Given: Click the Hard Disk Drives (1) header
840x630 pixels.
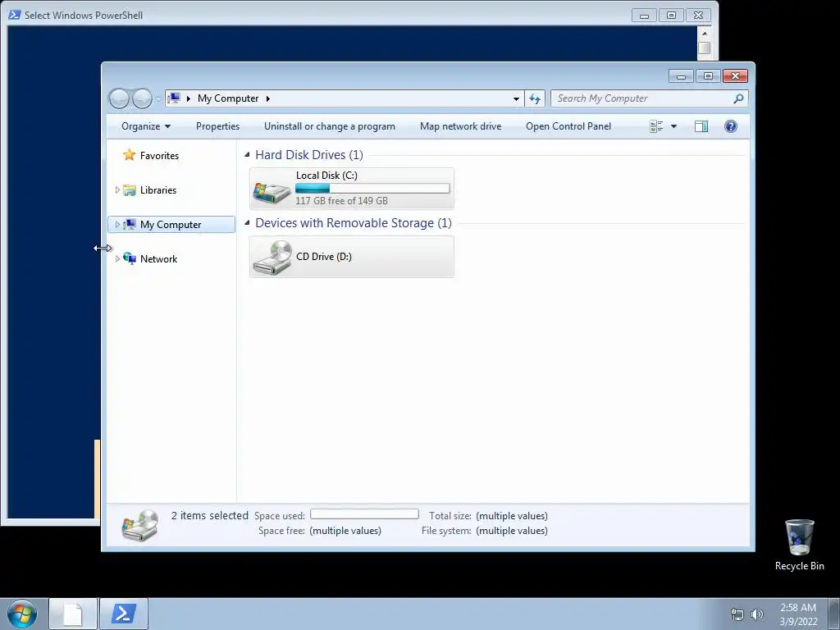Looking at the screenshot, I should (x=309, y=155).
